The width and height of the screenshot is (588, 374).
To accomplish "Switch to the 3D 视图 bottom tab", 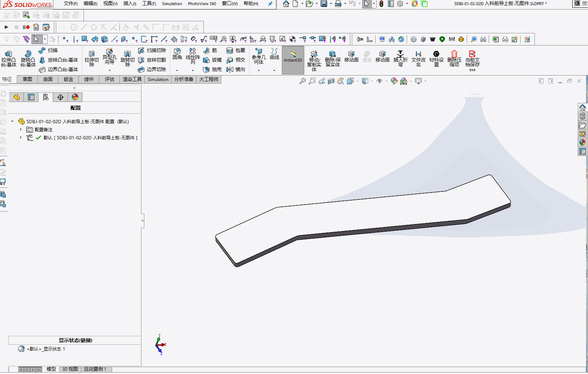I will 70,369.
